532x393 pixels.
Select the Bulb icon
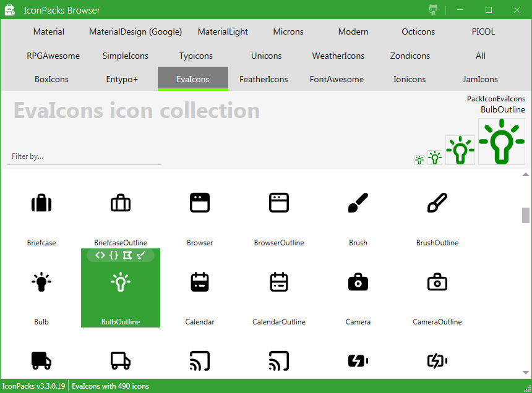(41, 282)
